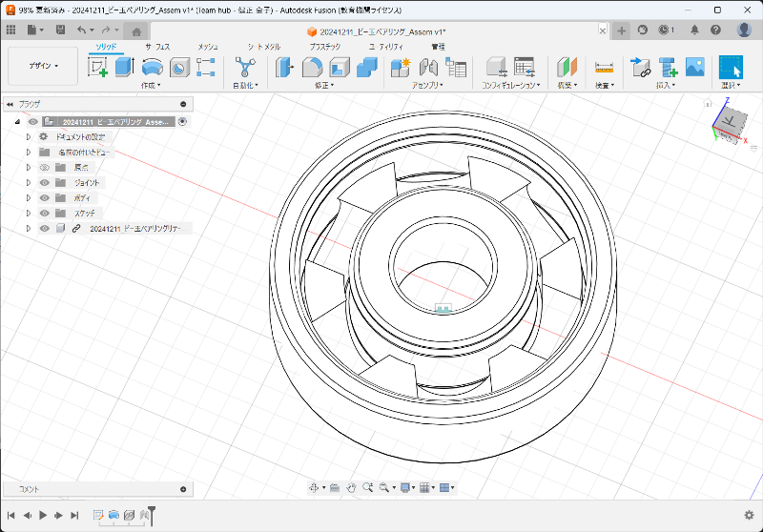This screenshot has height=532, width=763.
Task: Open the Help question mark icon
Action: [x=715, y=31]
